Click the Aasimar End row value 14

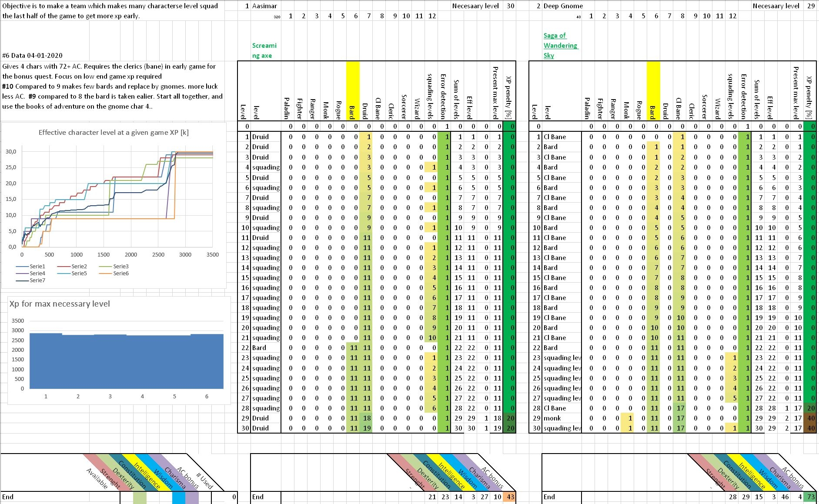(458, 497)
